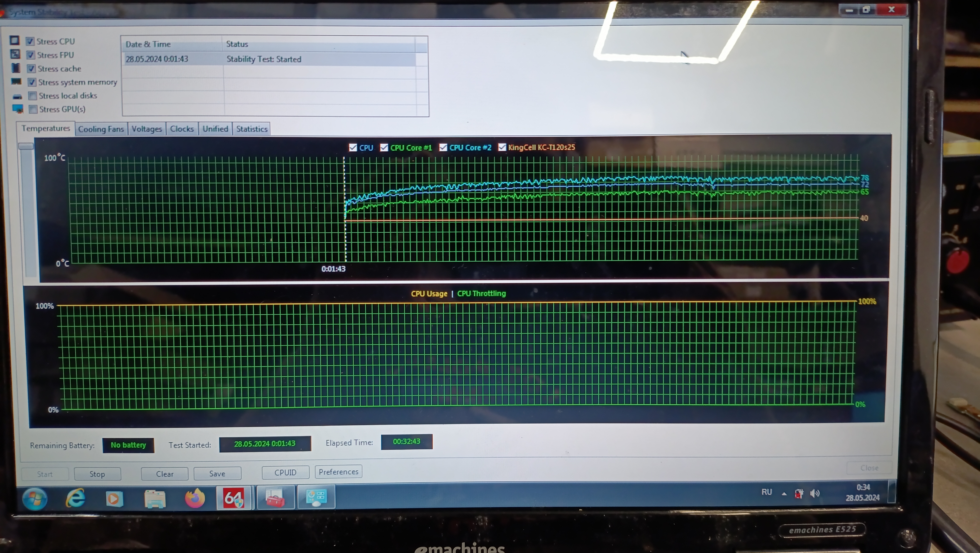The height and width of the screenshot is (553, 980).
Task: Select the Stability Test: Started log row
Action: tap(269, 59)
